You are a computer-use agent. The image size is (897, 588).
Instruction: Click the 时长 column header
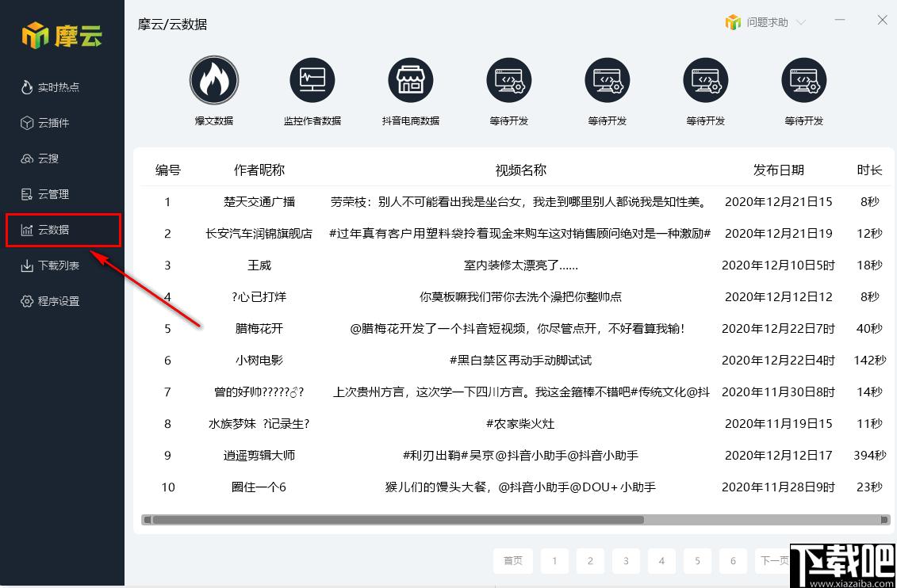[869, 170]
